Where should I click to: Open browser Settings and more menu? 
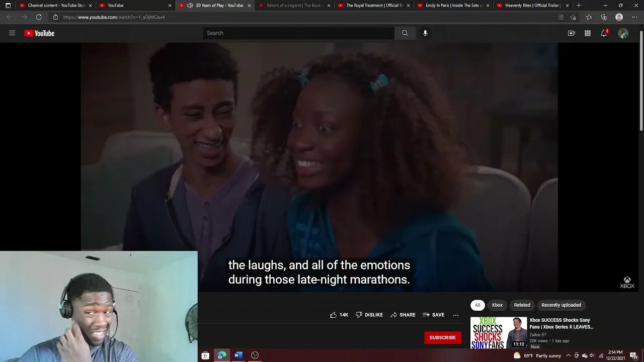point(634,17)
